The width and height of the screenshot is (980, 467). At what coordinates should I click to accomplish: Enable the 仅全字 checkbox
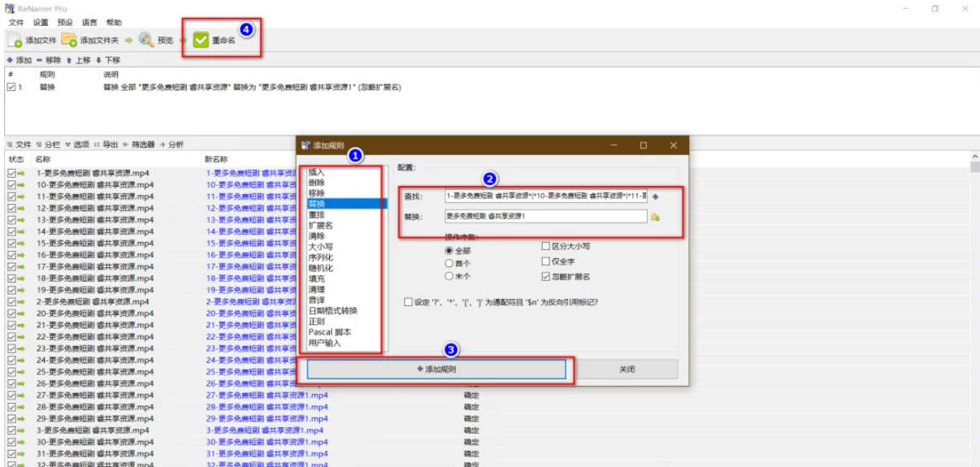[x=546, y=262]
